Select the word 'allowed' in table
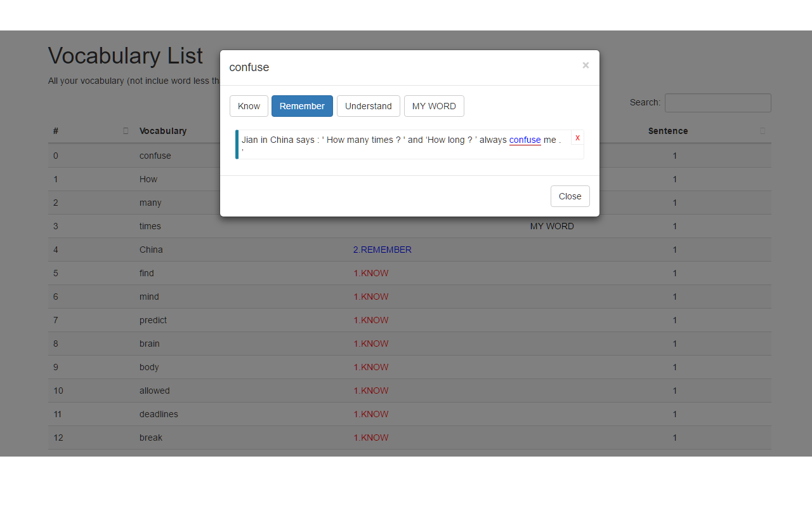This screenshot has height=508, width=812. [155, 391]
